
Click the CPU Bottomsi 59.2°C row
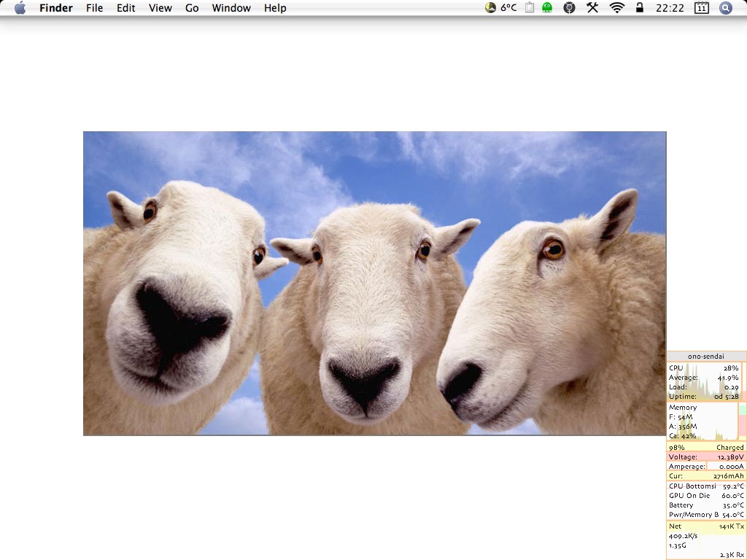[x=706, y=486]
